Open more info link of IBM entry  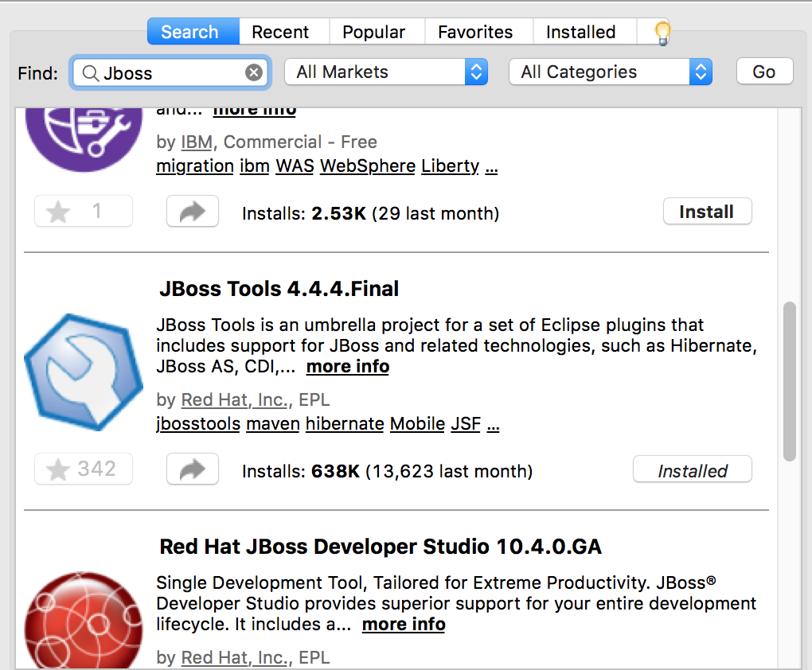tap(254, 111)
